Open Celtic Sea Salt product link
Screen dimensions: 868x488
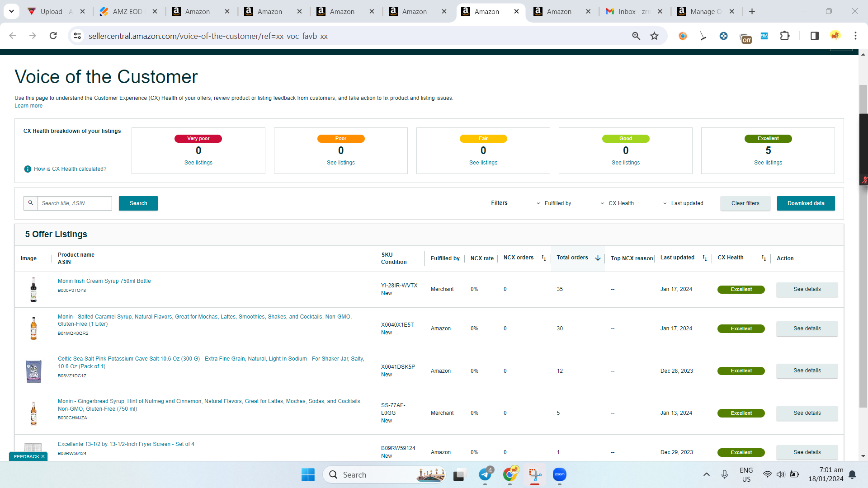211,362
